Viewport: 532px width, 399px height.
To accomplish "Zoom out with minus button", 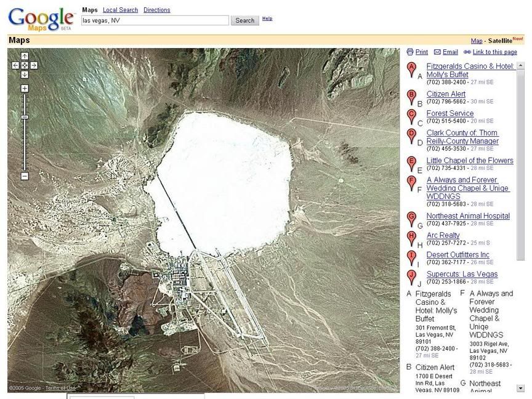I will (25, 176).
